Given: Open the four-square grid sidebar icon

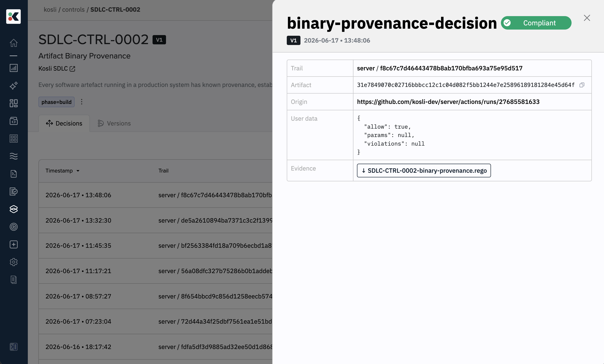Looking at the screenshot, I should point(13,138).
